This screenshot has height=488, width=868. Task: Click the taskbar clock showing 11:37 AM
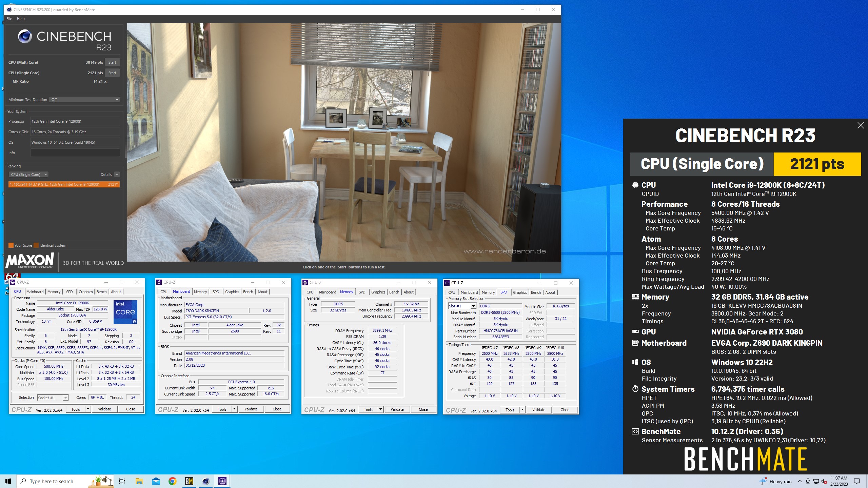click(839, 481)
